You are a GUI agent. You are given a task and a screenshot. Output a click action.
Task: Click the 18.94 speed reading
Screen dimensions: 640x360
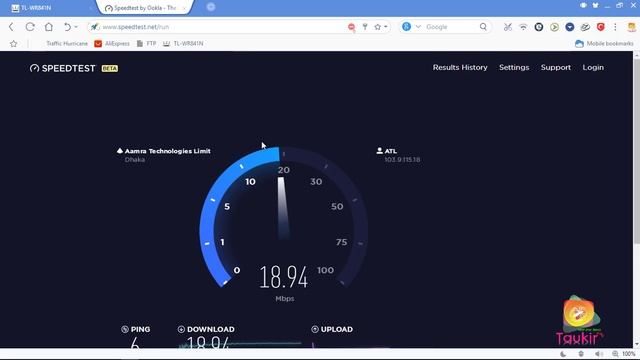284,277
